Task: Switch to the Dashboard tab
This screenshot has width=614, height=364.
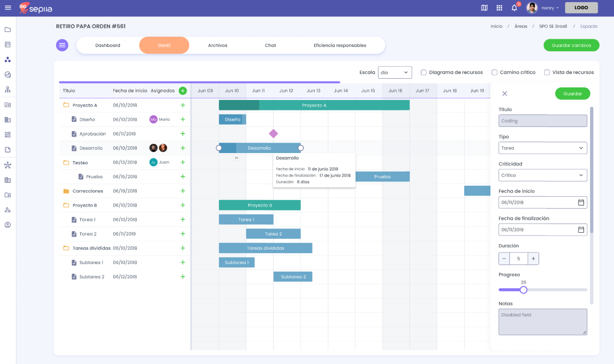Action: click(x=108, y=45)
